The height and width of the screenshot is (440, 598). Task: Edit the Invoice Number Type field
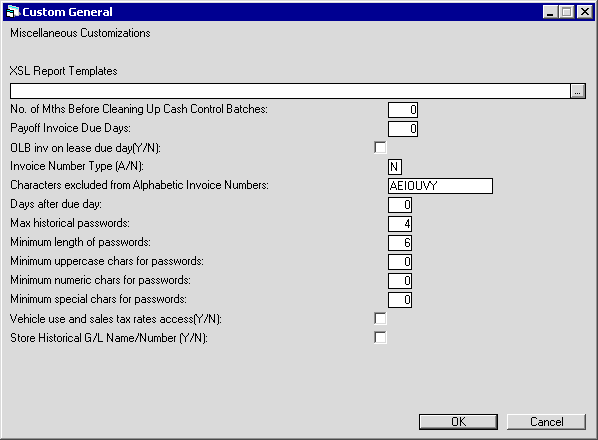(x=395, y=167)
